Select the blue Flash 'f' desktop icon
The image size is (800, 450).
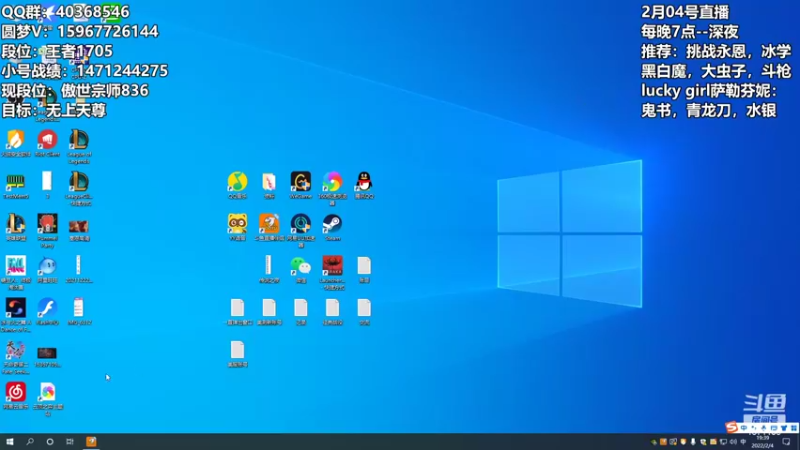click(47, 308)
